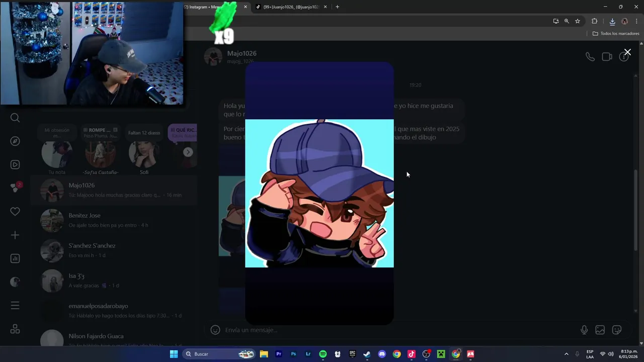The image size is (644, 362).
Task: Advance the notes row with arrow button
Action: tap(188, 152)
